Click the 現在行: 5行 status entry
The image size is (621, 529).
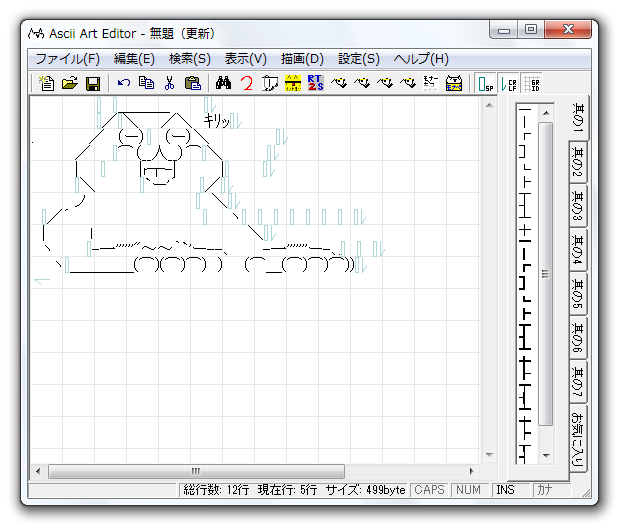click(287, 490)
